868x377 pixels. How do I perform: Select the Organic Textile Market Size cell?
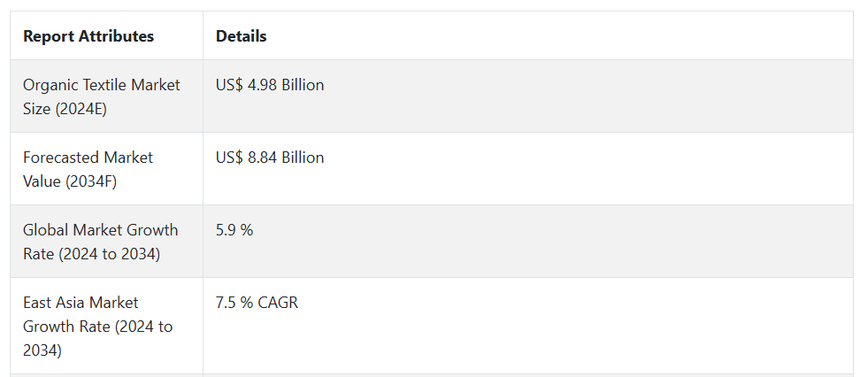[106, 96]
